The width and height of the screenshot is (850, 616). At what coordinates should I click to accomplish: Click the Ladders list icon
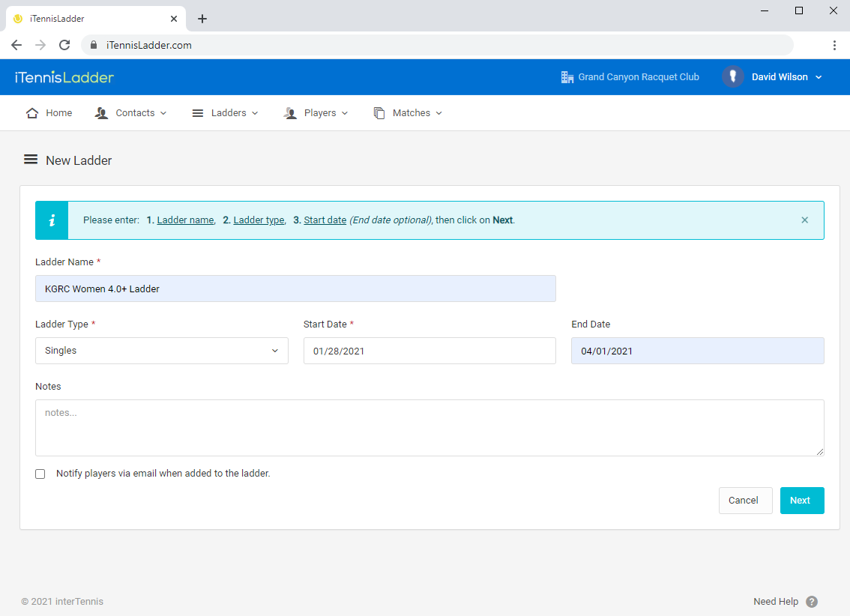tap(198, 113)
